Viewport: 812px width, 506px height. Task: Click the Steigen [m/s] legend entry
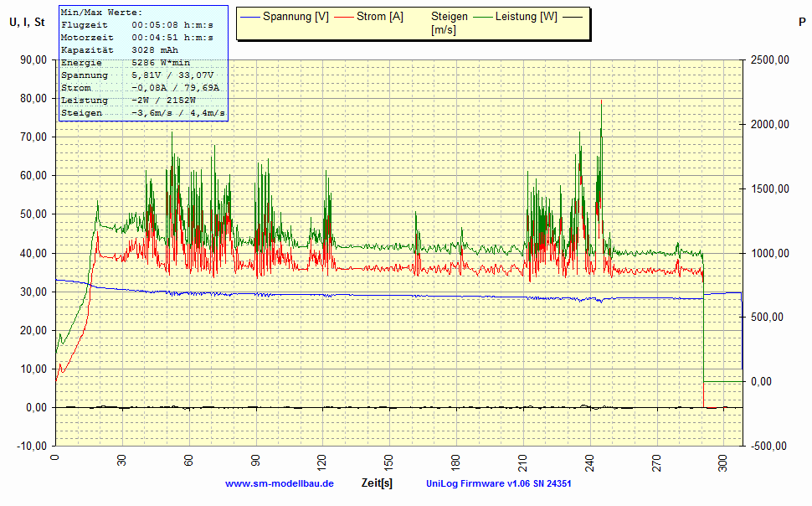pyautogui.click(x=449, y=23)
